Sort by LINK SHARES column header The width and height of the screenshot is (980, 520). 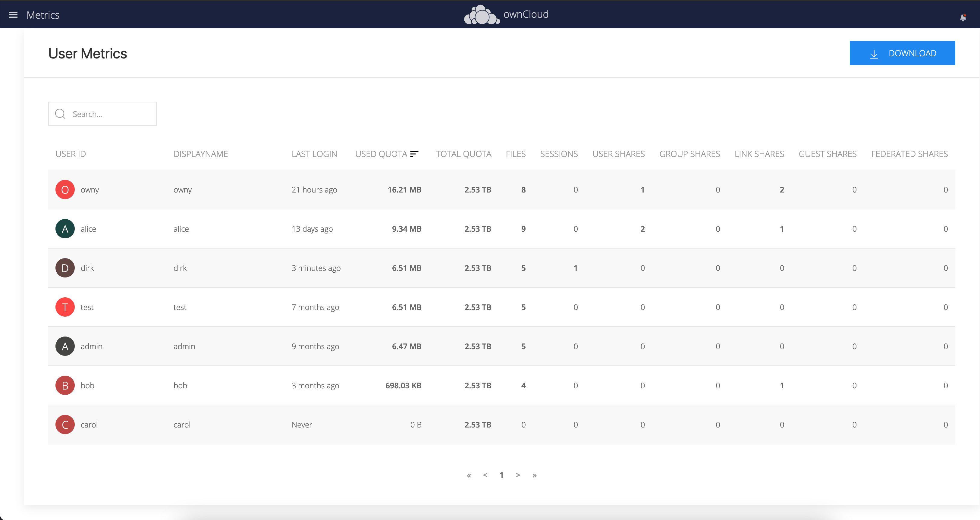point(759,154)
